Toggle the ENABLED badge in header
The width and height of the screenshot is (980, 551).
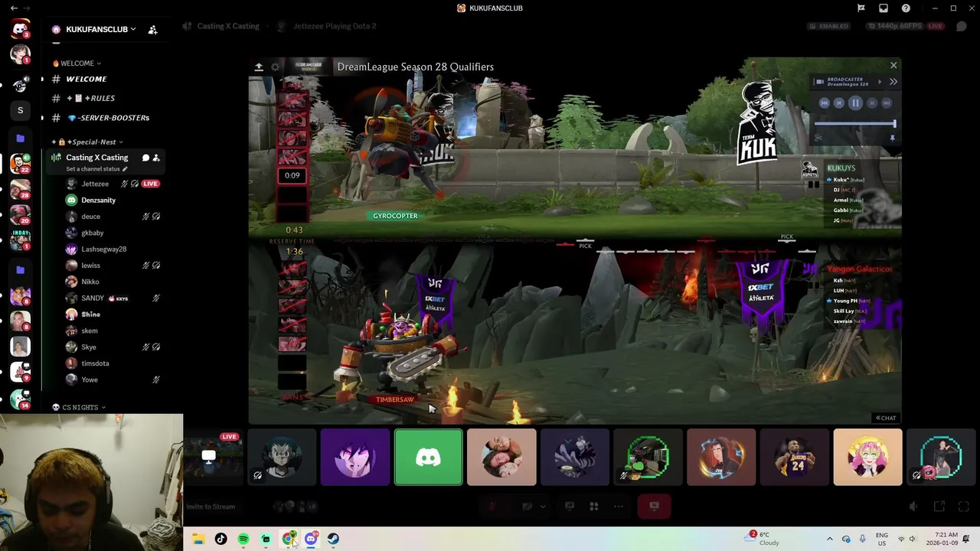click(x=829, y=26)
